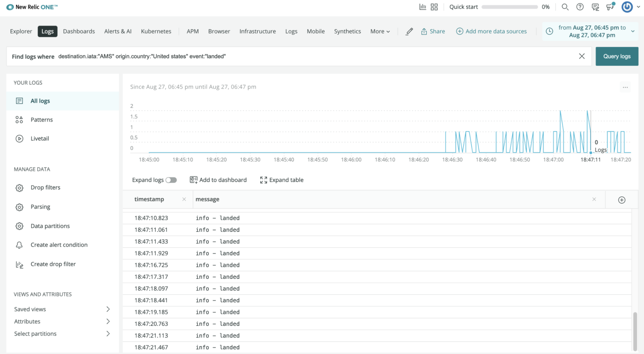
Task: Open the Synthetics section
Action: coord(347,31)
